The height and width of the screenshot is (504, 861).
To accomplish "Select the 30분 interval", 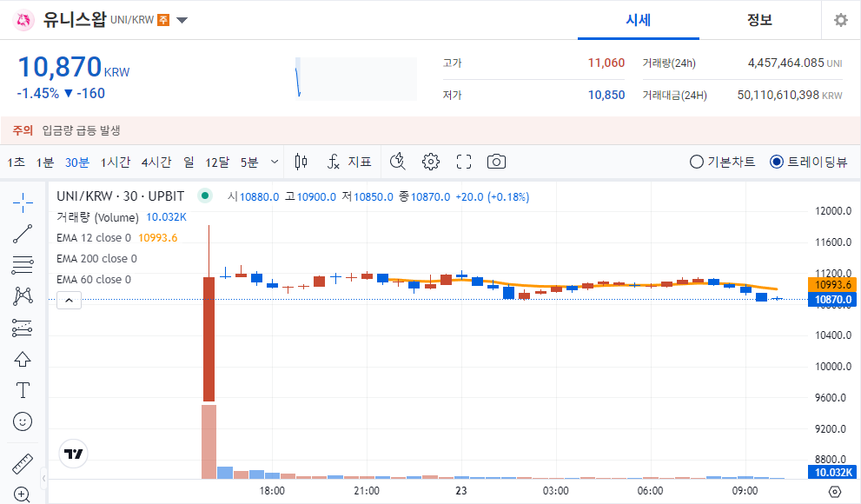I will pyautogui.click(x=76, y=162).
